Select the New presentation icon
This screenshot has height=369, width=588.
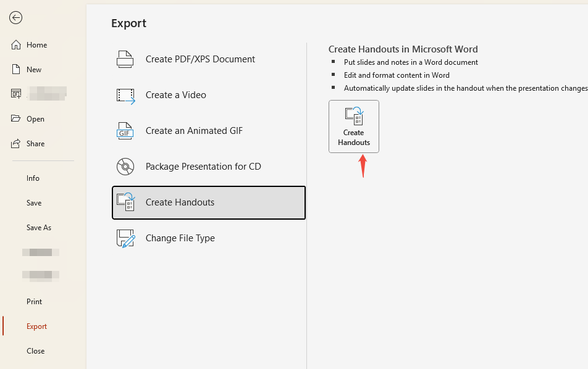(16, 70)
